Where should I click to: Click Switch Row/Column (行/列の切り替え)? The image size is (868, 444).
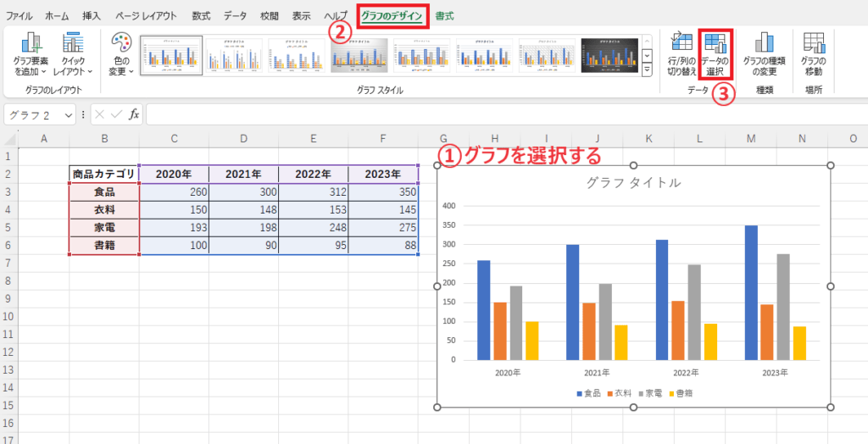(682, 54)
